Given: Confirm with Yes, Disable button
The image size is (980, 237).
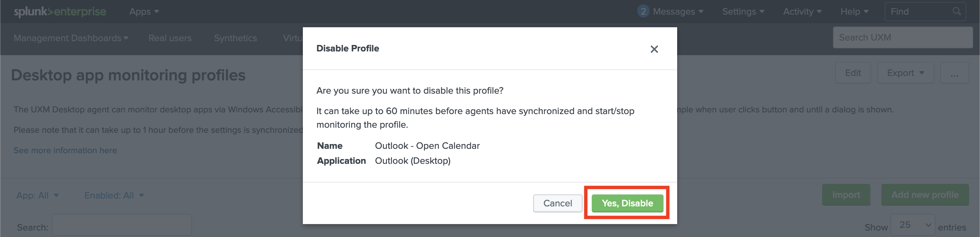Looking at the screenshot, I should (x=627, y=203).
